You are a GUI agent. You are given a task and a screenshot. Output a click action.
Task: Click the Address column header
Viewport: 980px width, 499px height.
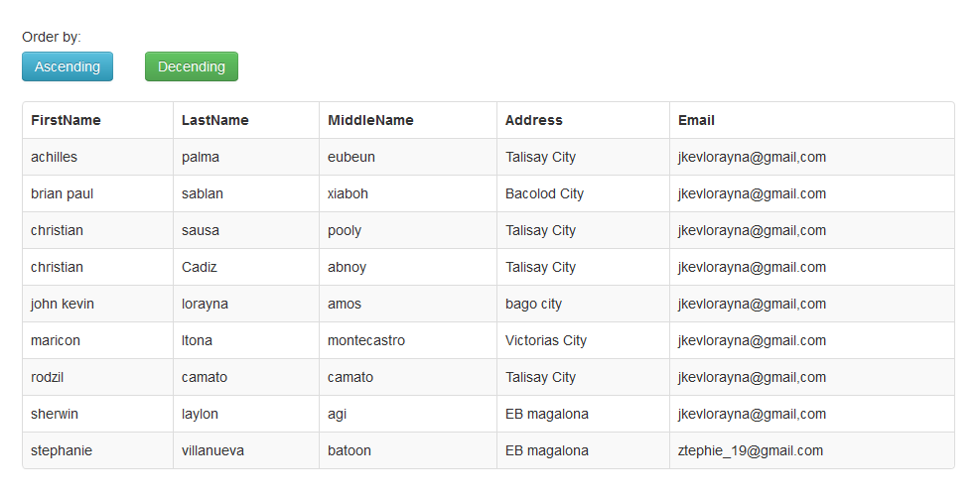(x=583, y=121)
